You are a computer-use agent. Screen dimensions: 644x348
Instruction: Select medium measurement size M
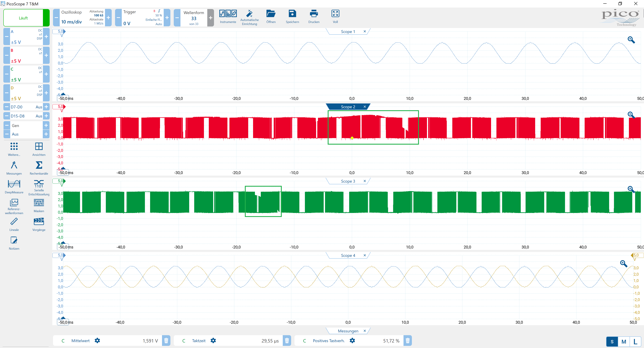(624, 341)
